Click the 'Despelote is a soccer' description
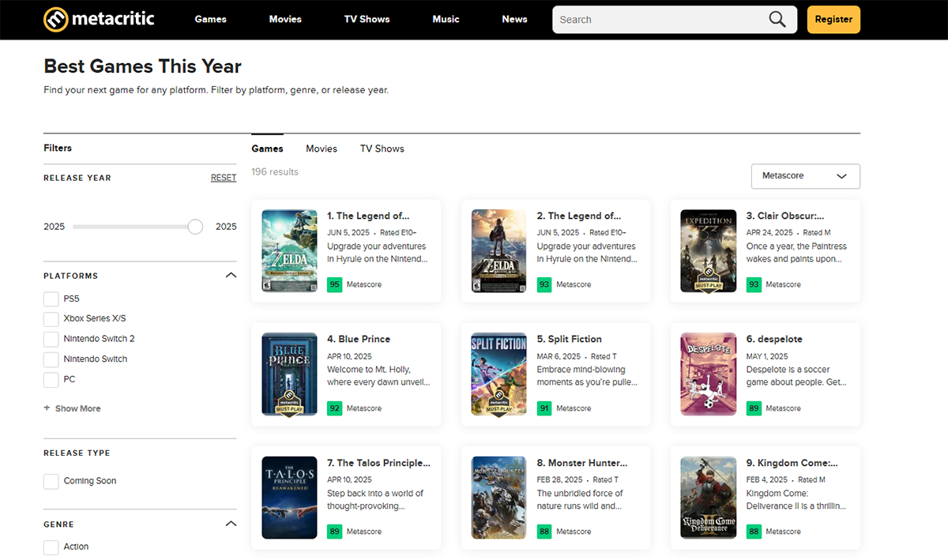The image size is (948, 560). (796, 376)
